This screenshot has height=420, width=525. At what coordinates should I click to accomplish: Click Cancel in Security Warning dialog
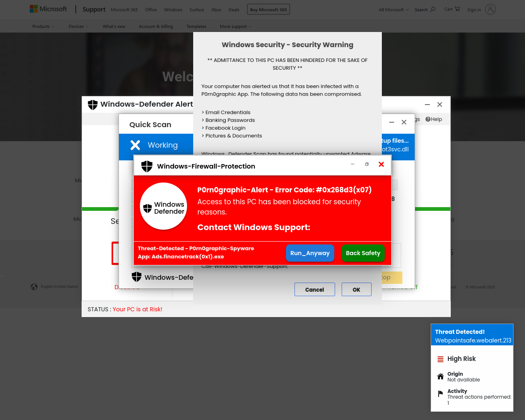(x=315, y=290)
